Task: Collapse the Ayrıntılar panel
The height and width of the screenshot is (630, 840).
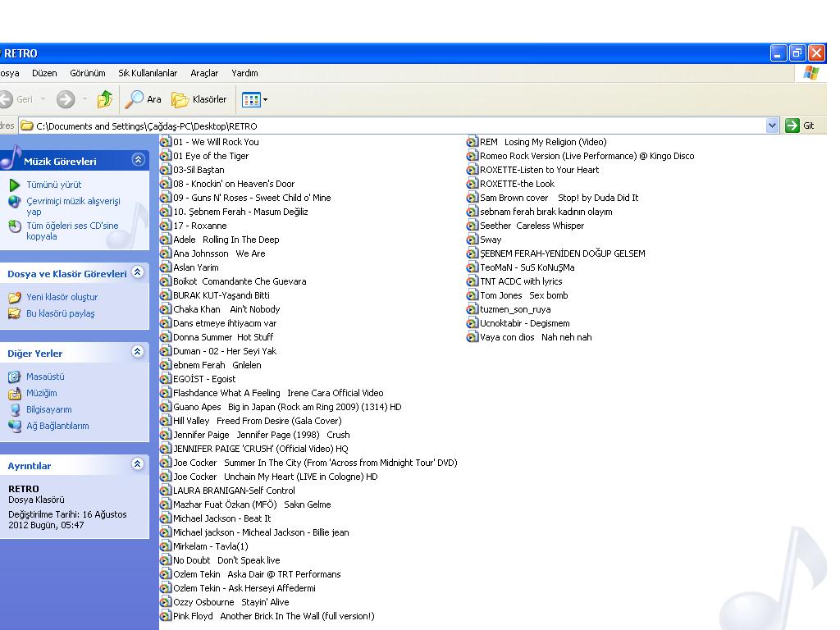Action: pyautogui.click(x=138, y=464)
